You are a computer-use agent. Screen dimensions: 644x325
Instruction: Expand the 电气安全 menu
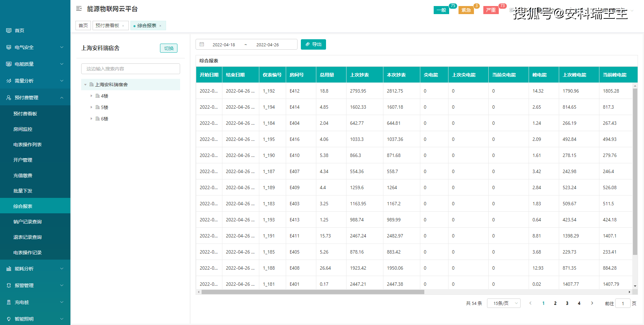[x=35, y=47]
